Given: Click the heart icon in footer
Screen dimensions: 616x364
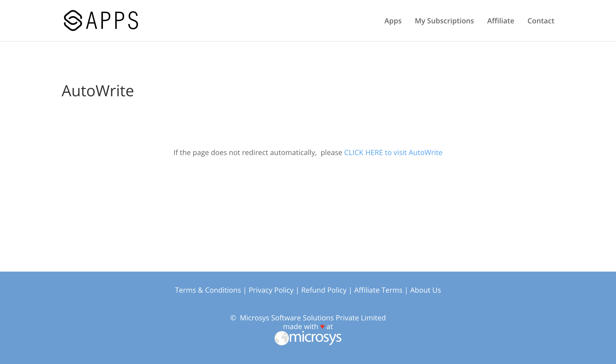Looking at the screenshot, I should 323,327.
